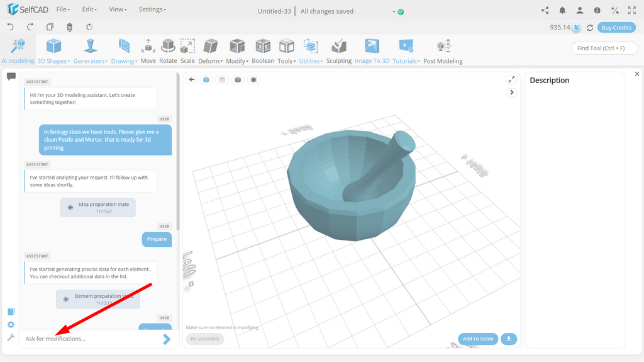The image size is (644, 362).
Task: Open the Edit menu
Action: (x=89, y=9)
